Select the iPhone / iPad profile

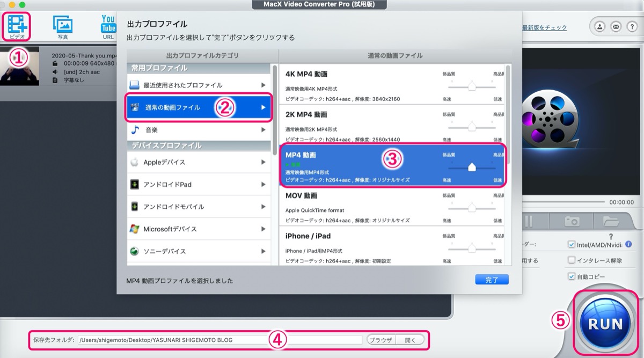(x=393, y=246)
